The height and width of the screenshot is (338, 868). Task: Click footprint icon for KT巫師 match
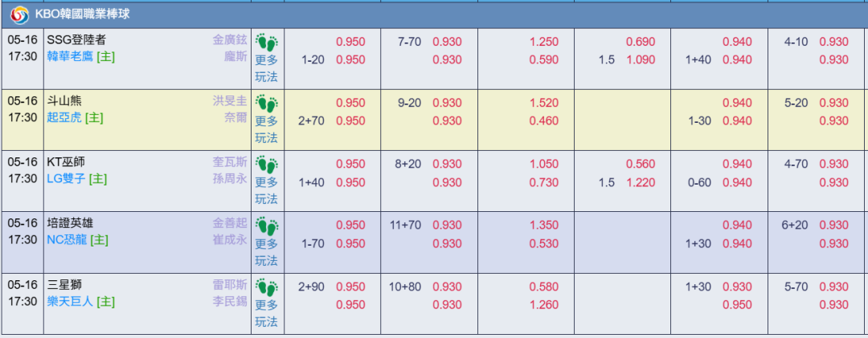coord(267,165)
